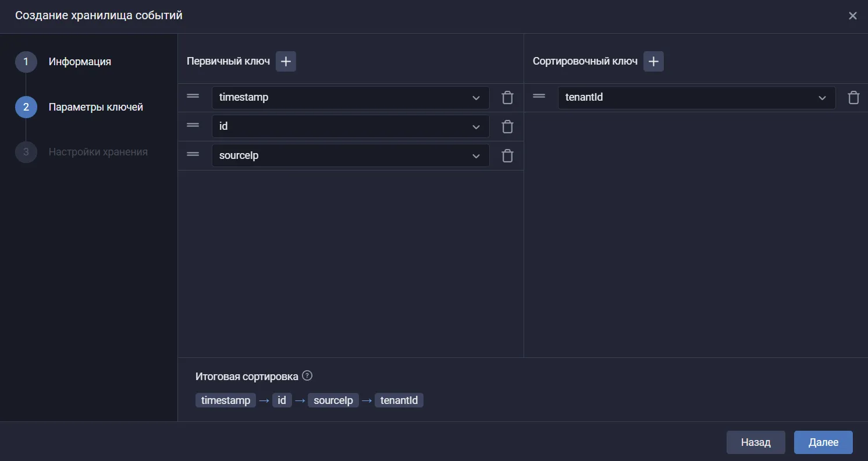The image size is (868, 461).
Task: Click the sourceIp tag in final sorting
Action: (x=333, y=400)
